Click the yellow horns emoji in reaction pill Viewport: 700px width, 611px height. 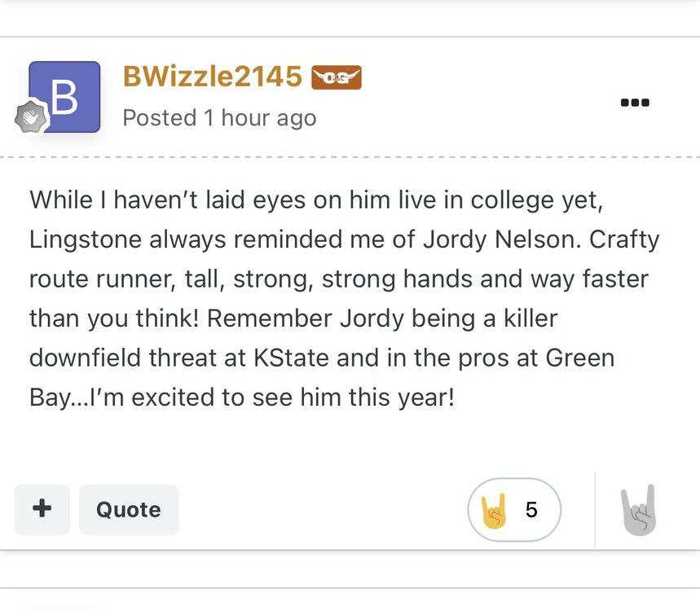click(494, 511)
